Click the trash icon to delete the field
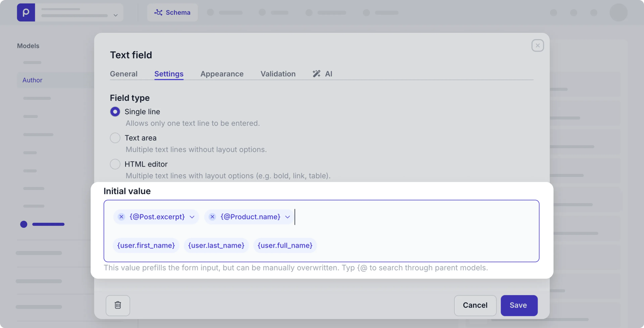The image size is (644, 328). [118, 305]
